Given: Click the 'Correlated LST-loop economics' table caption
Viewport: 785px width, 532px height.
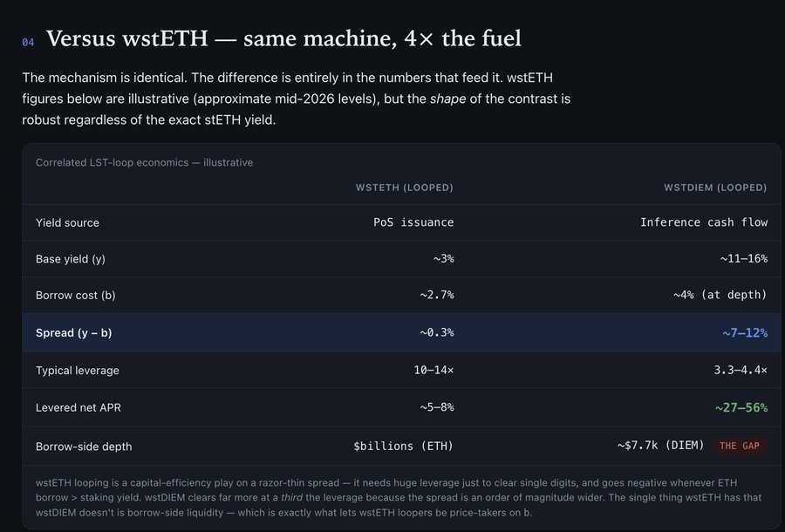Looking at the screenshot, I should pos(144,163).
